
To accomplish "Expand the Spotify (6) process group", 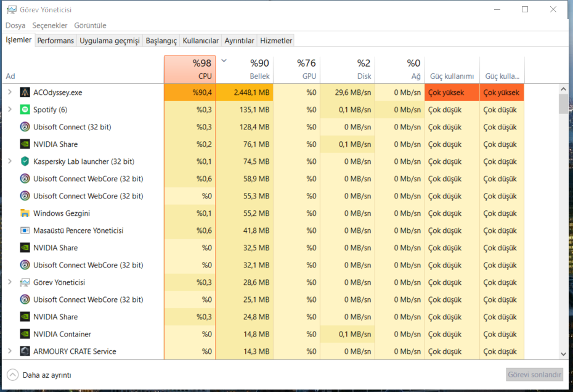I will coord(9,110).
